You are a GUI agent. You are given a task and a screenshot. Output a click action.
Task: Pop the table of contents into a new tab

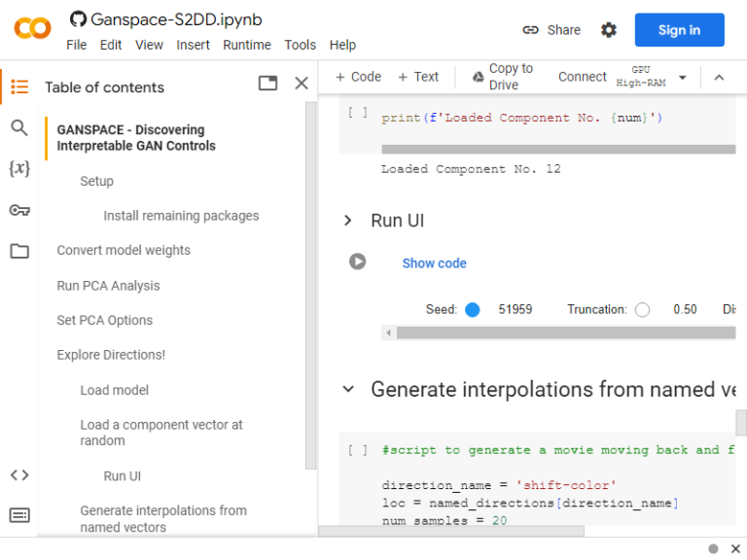pyautogui.click(x=267, y=84)
